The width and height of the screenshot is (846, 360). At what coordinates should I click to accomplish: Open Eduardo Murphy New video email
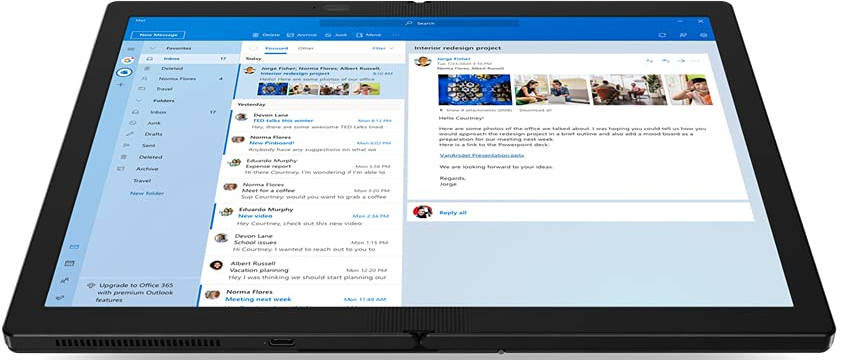click(305, 216)
